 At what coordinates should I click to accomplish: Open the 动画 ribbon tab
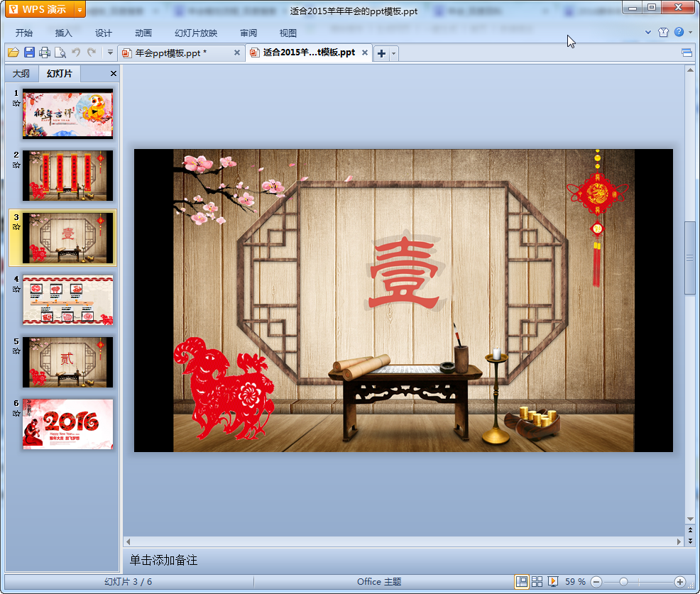tap(143, 33)
